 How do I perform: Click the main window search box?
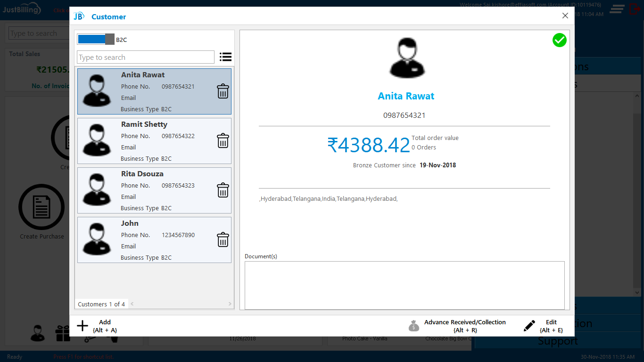pos(40,33)
